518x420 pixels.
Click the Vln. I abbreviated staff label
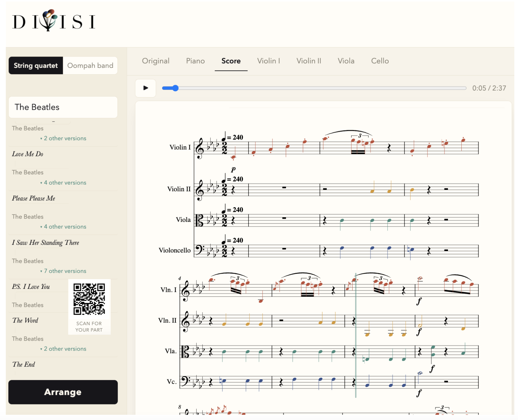tap(168, 290)
